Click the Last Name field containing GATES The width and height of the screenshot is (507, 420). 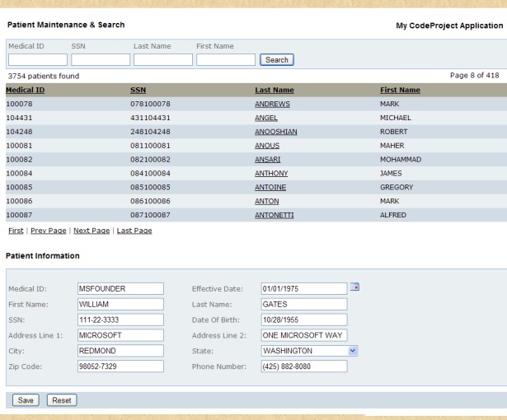coord(304,304)
